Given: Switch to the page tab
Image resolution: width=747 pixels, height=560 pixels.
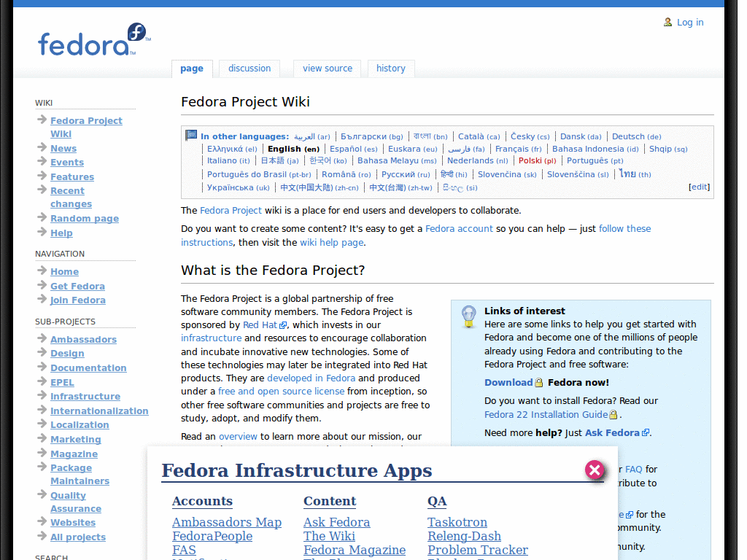Looking at the screenshot, I should [192, 69].
